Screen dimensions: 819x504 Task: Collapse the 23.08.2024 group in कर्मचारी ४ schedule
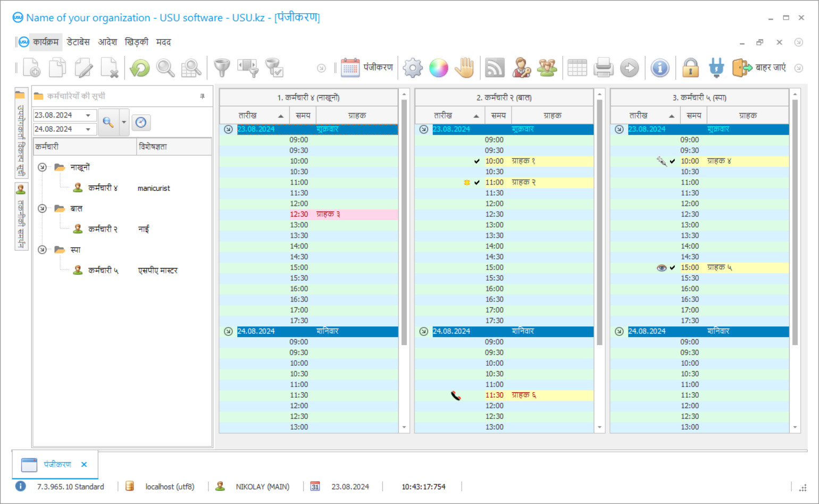[228, 129]
